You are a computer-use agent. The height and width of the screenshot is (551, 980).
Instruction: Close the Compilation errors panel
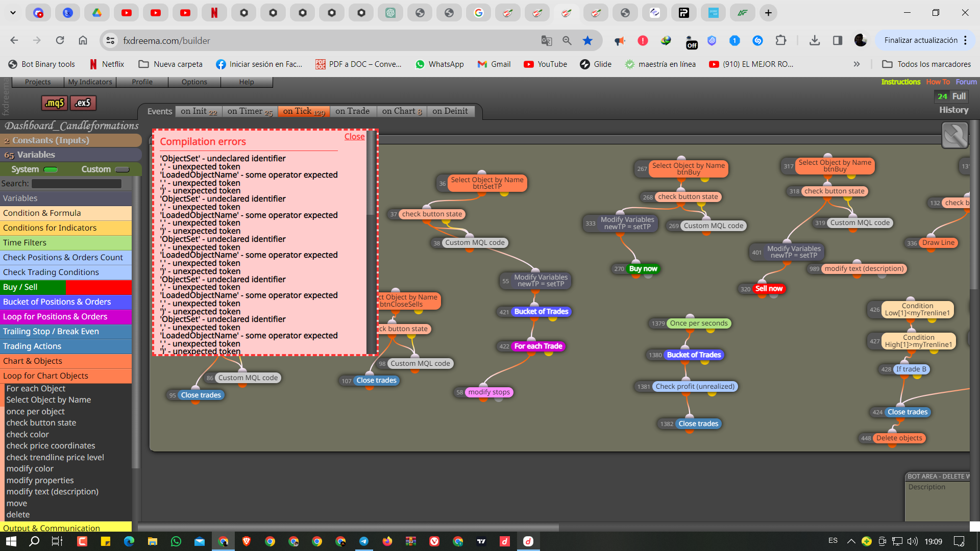click(354, 137)
